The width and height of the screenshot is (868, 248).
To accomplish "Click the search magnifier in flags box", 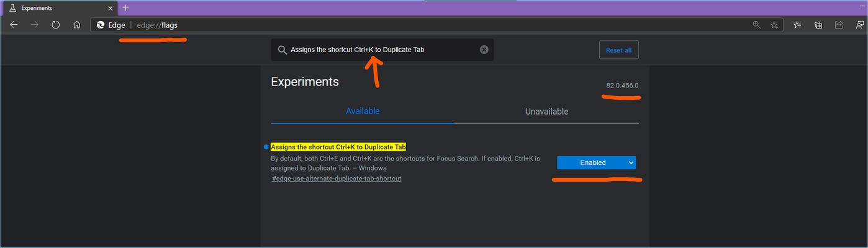I will pos(282,50).
